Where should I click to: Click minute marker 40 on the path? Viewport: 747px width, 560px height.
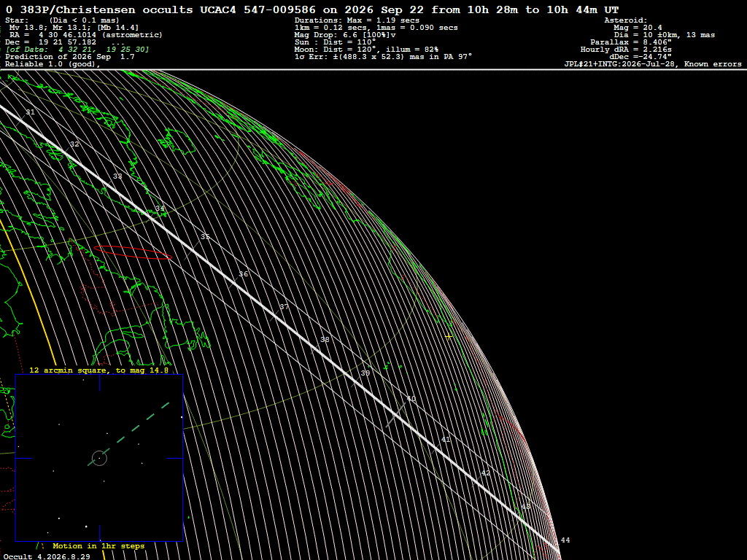point(411,399)
